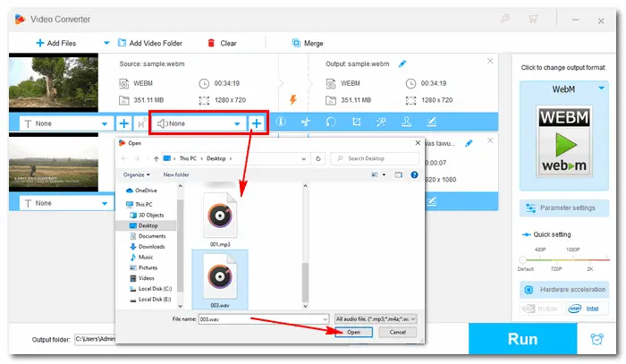This screenshot has width=626, height=364.
Task: Open the second video's subtitle None dropdown
Action: coord(66,203)
